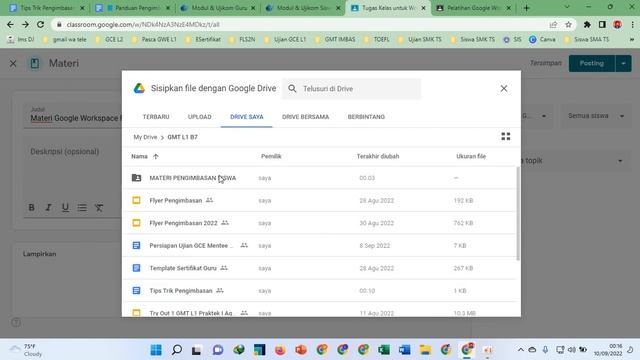Open MATERI PENGIMBASAN SISWA folder
Image resolution: width=640 pixels, height=360 pixels.
[319, 178]
